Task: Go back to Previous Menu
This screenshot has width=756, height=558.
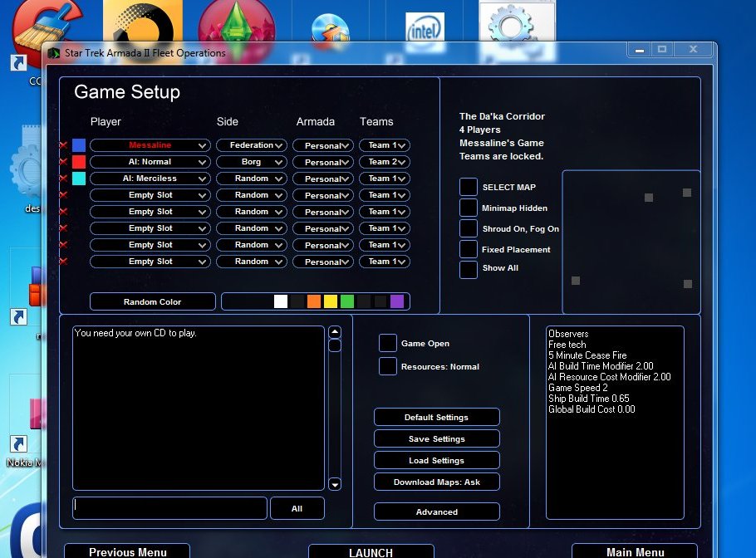Action: pos(127,551)
